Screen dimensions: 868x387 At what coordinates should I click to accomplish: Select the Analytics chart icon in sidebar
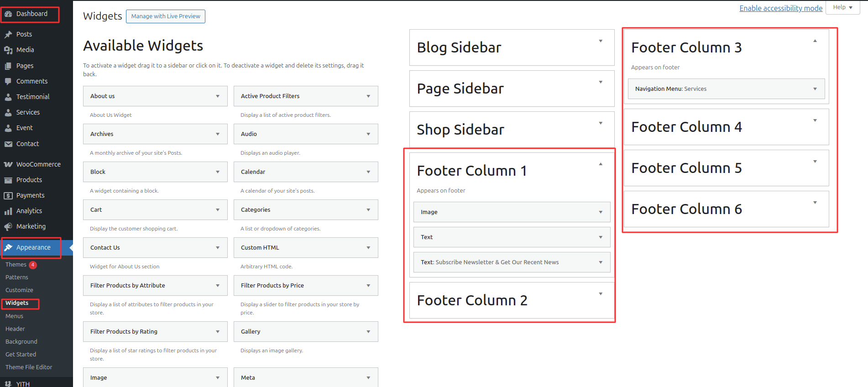coord(8,210)
